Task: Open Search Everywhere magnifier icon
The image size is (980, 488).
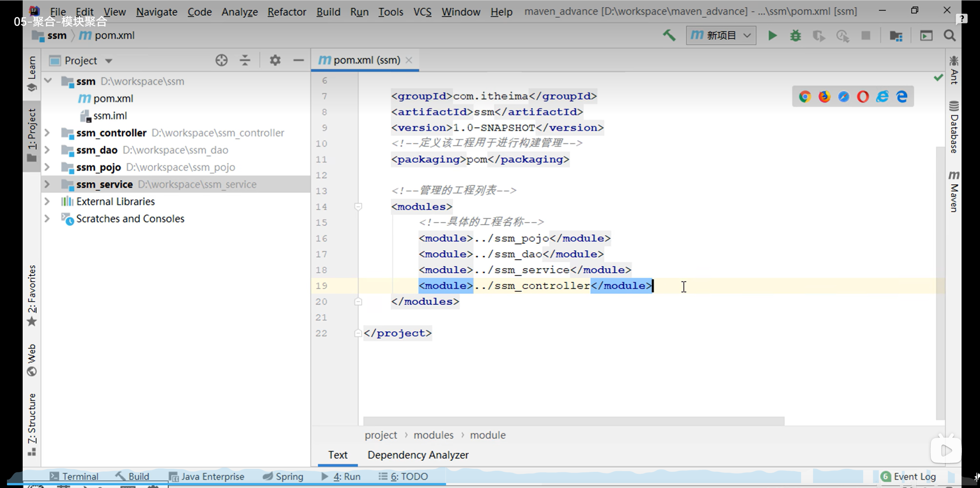Action: pyautogui.click(x=949, y=36)
